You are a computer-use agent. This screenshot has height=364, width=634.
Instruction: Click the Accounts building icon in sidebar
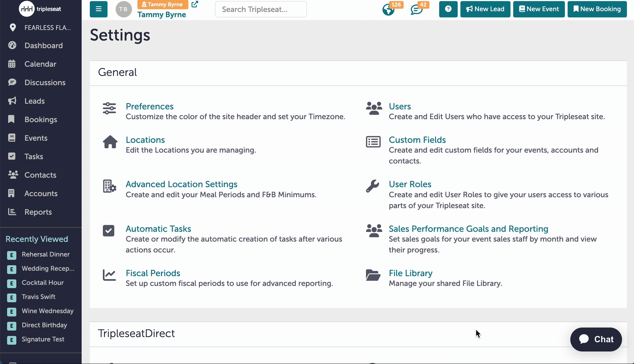coord(11,193)
